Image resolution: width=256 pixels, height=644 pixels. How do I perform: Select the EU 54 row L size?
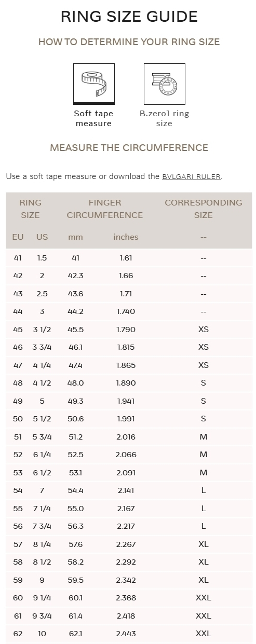point(204,490)
